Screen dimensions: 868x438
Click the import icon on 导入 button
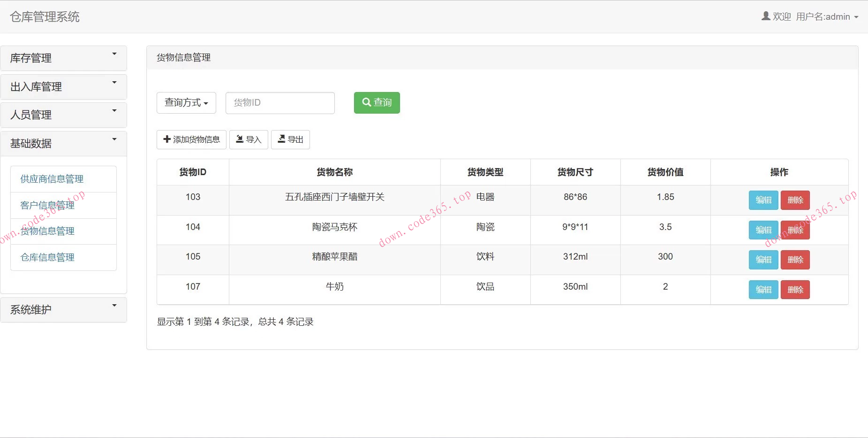click(241, 139)
